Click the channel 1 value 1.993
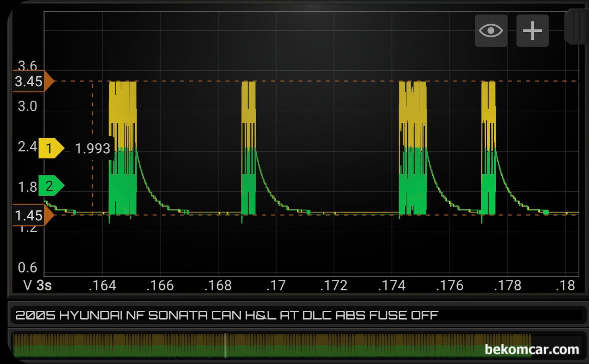This screenshot has width=589, height=364. pyautogui.click(x=92, y=148)
